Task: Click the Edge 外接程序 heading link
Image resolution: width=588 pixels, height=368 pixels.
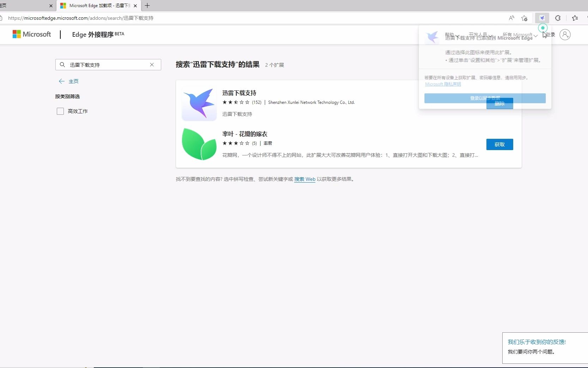Action: point(98,34)
